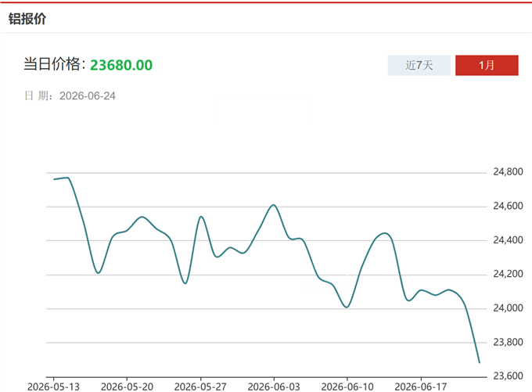The image size is (532, 392).
Task: Click the chart line's final lowest endpoint
Action: [x=480, y=363]
